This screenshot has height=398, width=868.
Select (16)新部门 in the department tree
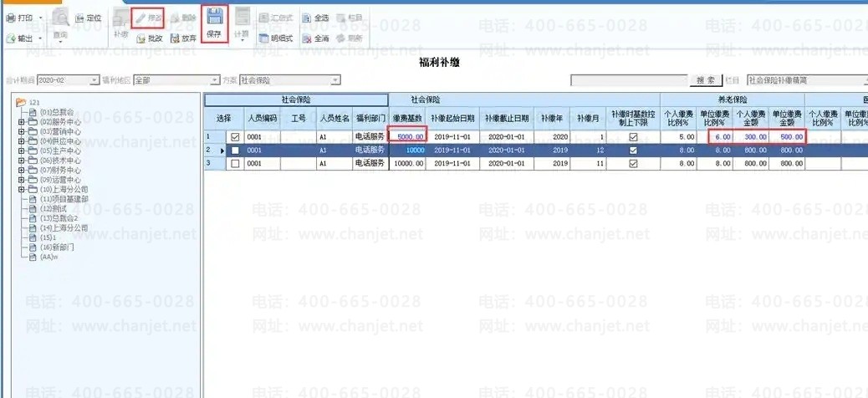point(58,247)
